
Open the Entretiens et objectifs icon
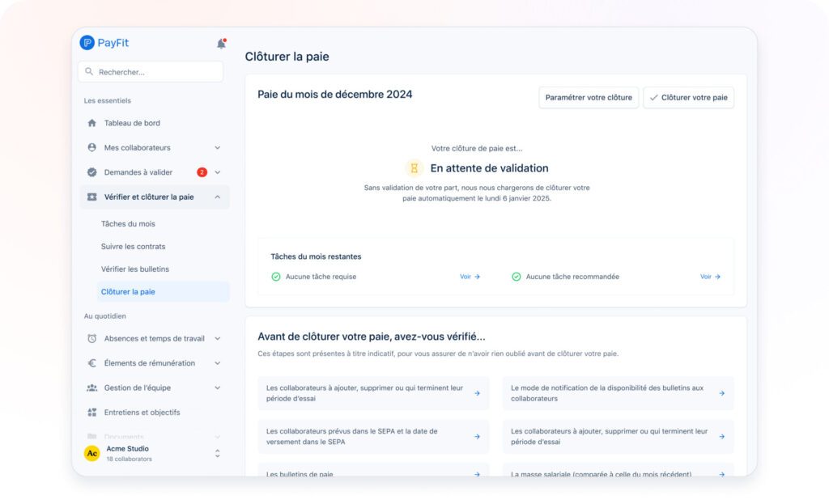[91, 412]
